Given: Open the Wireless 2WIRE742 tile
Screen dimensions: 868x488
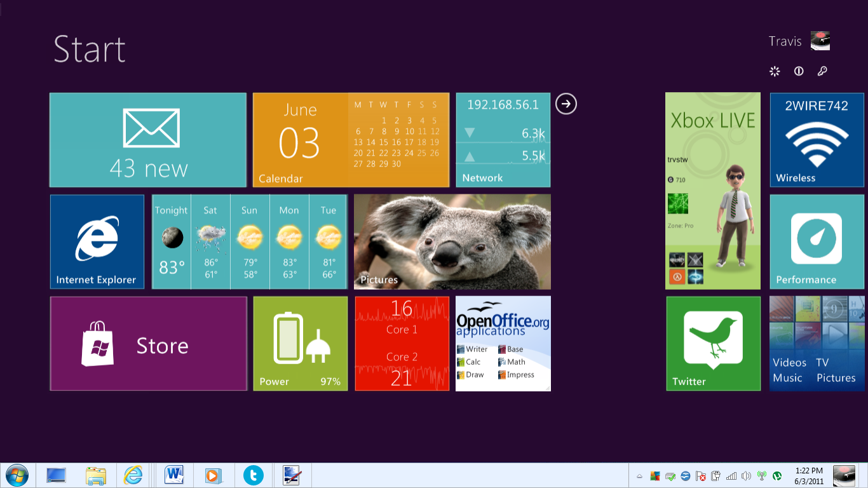Looking at the screenshot, I should pyautogui.click(x=817, y=140).
